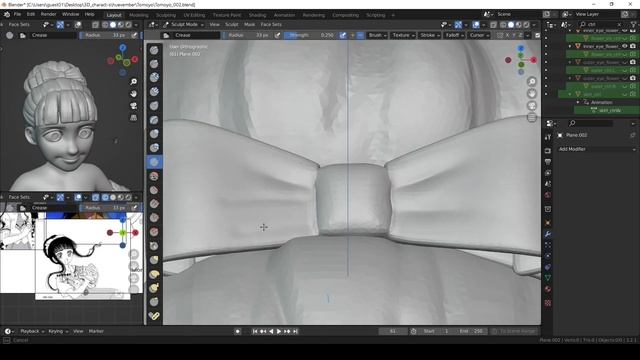
Task: Toggle strength pen pressure button
Action: (x=343, y=36)
